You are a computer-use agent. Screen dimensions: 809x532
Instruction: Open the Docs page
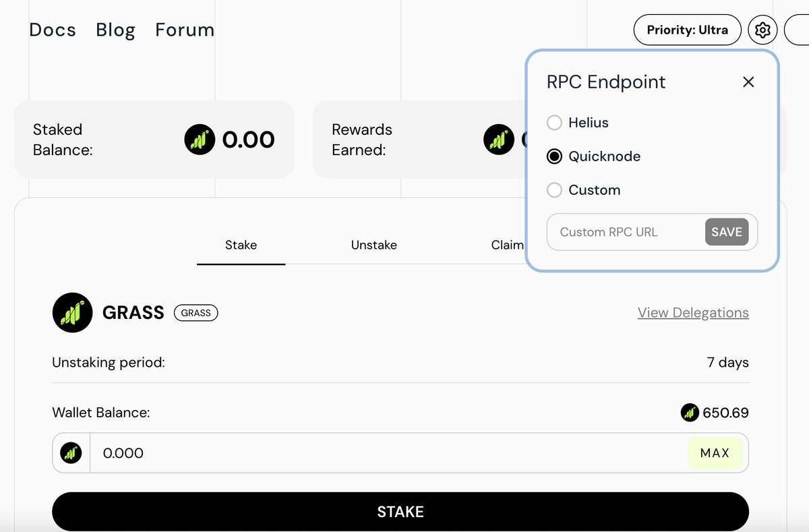coord(53,30)
